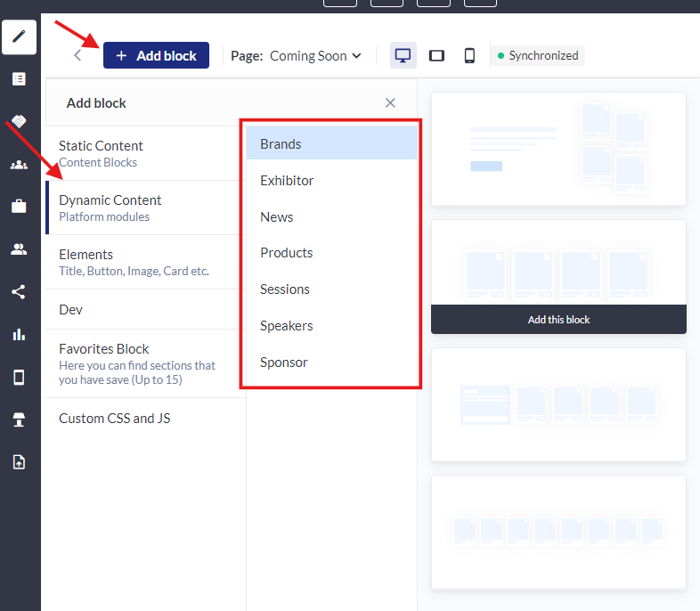This screenshot has width=700, height=611.
Task: Open the two-person users icon
Action: coord(19,249)
